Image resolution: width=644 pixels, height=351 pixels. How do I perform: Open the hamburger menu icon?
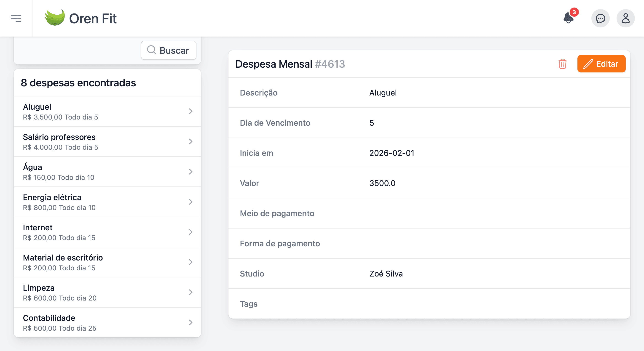pos(16,18)
